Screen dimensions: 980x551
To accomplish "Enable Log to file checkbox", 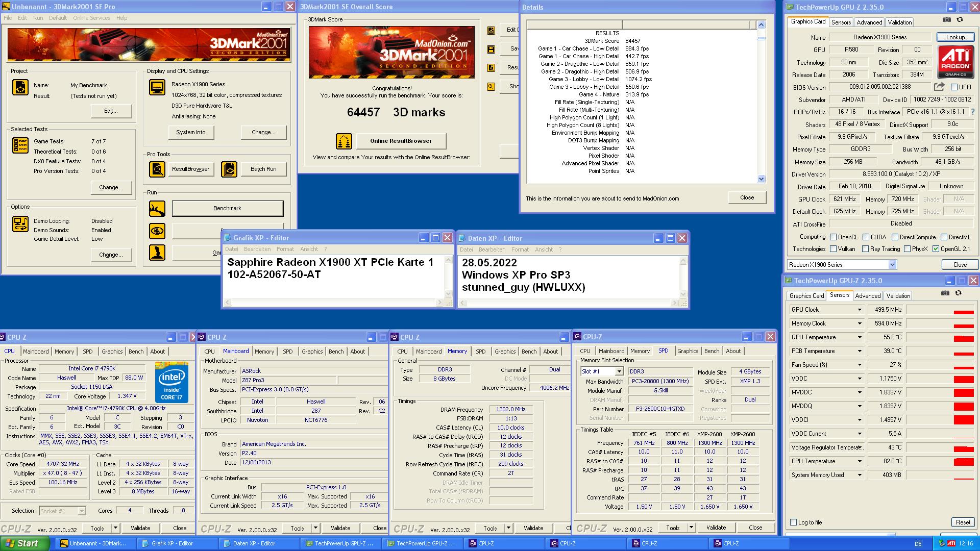I will pyautogui.click(x=793, y=522).
